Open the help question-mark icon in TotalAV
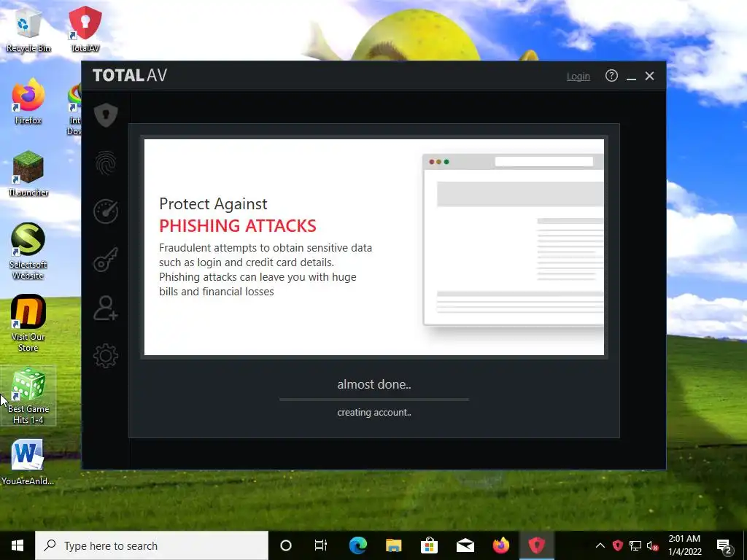 [x=611, y=76]
